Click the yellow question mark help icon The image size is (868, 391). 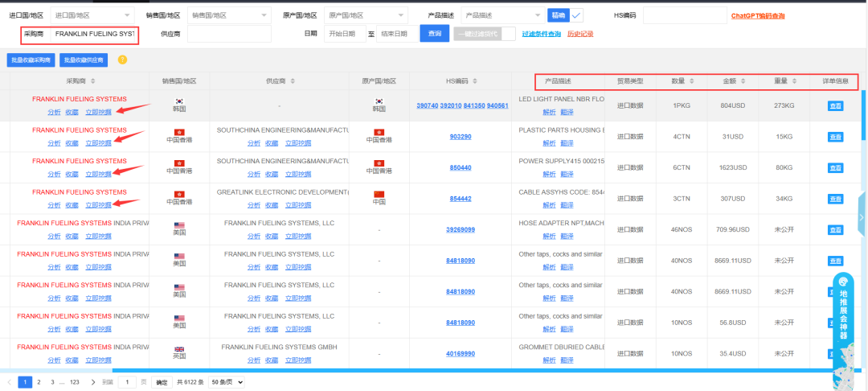tap(122, 60)
